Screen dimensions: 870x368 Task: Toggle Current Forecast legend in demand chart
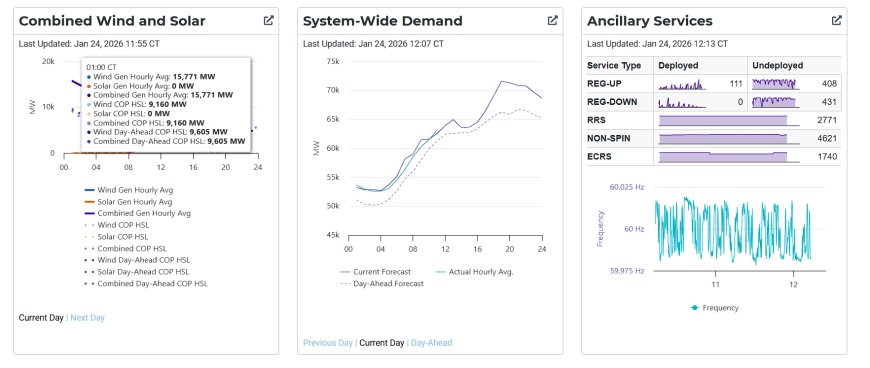pos(375,272)
